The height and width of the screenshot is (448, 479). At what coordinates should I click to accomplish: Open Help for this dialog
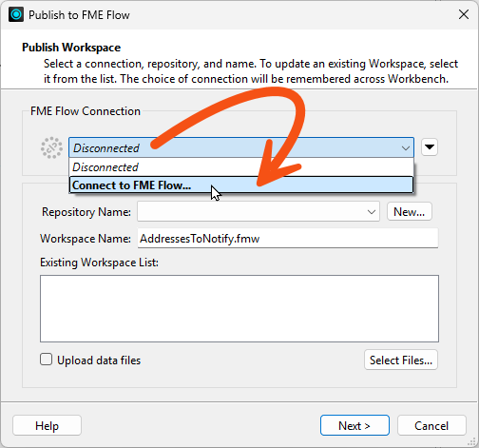point(47,425)
